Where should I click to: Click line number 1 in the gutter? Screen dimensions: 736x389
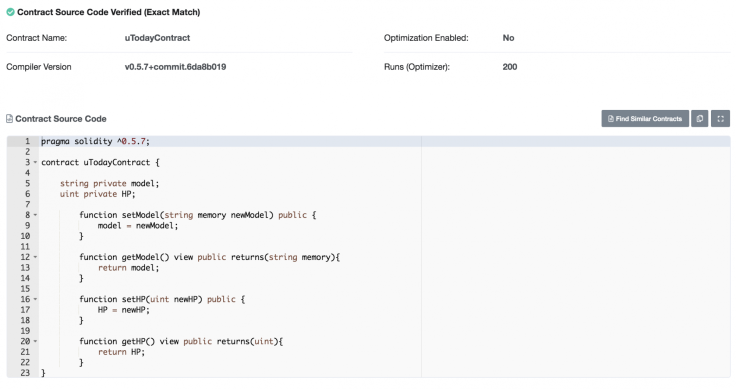(27, 141)
